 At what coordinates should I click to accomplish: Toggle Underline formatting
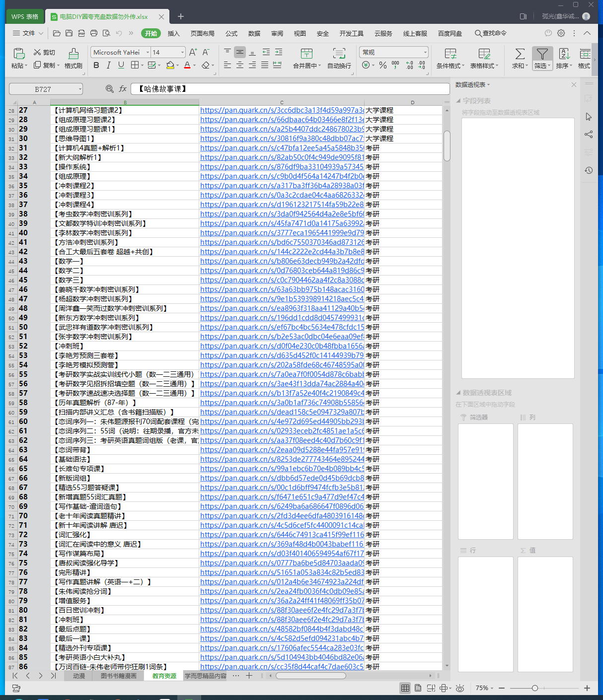(121, 65)
